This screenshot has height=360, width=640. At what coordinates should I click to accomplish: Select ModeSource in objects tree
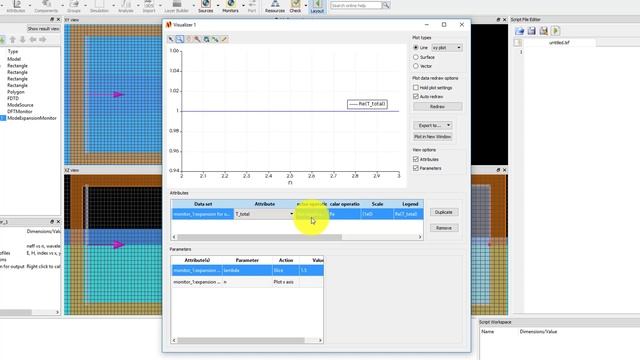(20, 105)
